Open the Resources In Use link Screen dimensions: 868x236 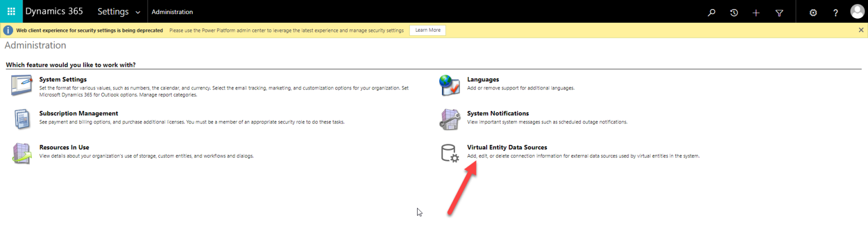pos(64,147)
